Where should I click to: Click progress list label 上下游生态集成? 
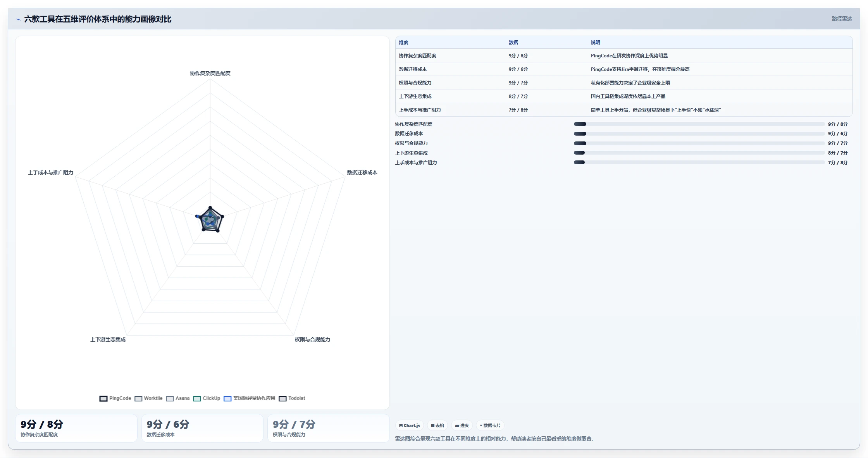click(x=411, y=153)
